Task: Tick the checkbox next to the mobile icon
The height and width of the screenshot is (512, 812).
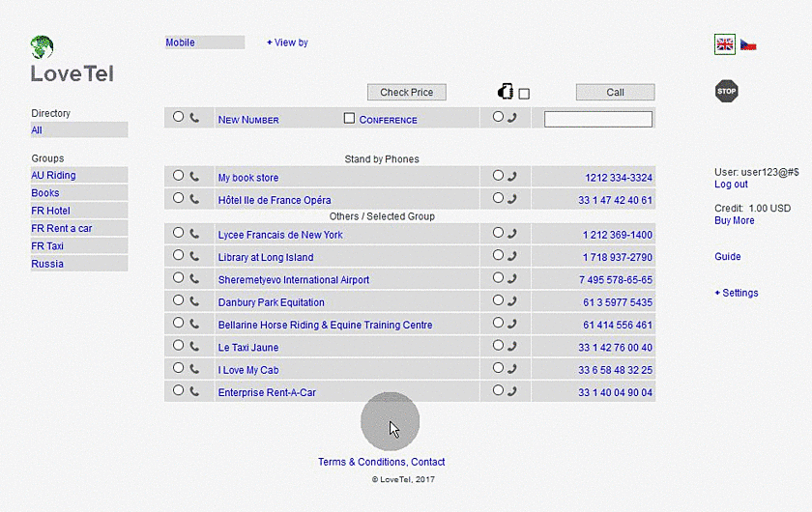Action: (x=524, y=94)
